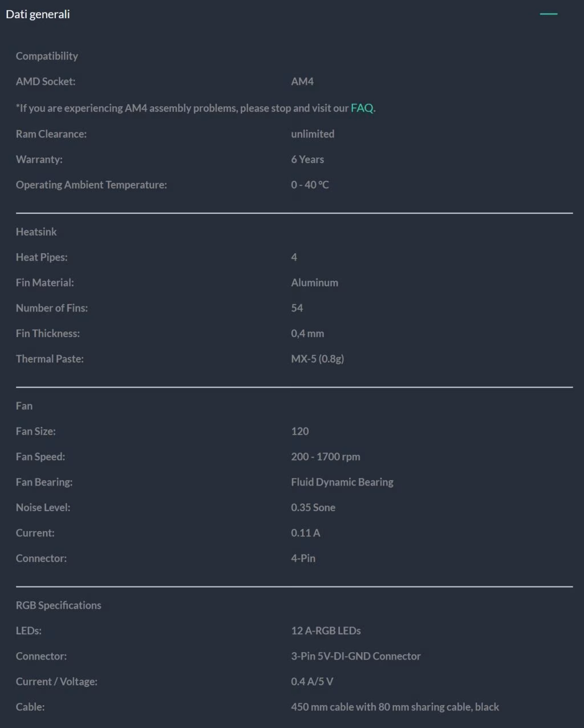The width and height of the screenshot is (584, 728).
Task: Select the 6 Years warranty value
Action: pos(307,159)
